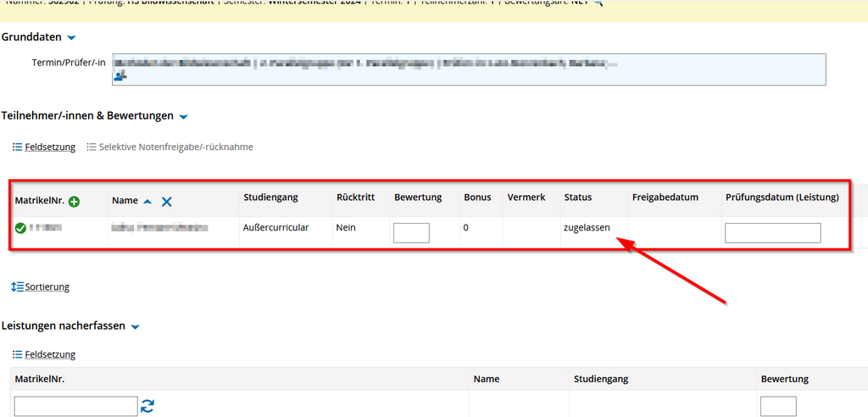The width and height of the screenshot is (868, 417).
Task: Click the magnifier icon in yellow header bar
Action: 598,3
